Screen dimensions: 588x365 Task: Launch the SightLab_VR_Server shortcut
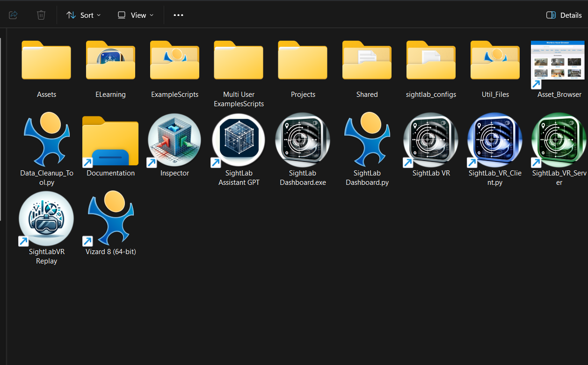[559, 140]
